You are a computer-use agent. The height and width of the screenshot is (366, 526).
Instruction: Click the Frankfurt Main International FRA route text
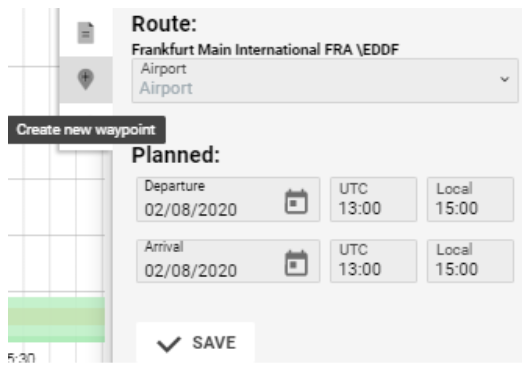pyautogui.click(x=265, y=50)
